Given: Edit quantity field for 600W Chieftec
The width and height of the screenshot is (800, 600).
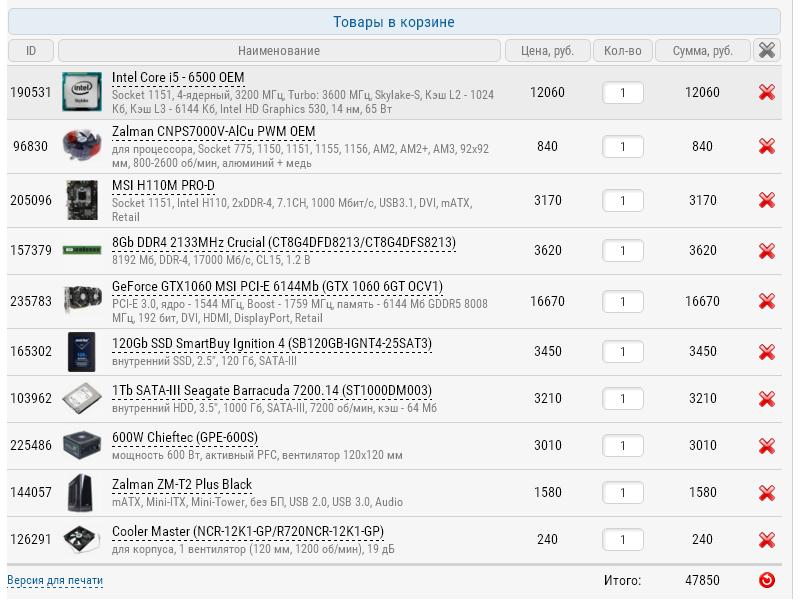Looking at the screenshot, I should pyautogui.click(x=622, y=446).
